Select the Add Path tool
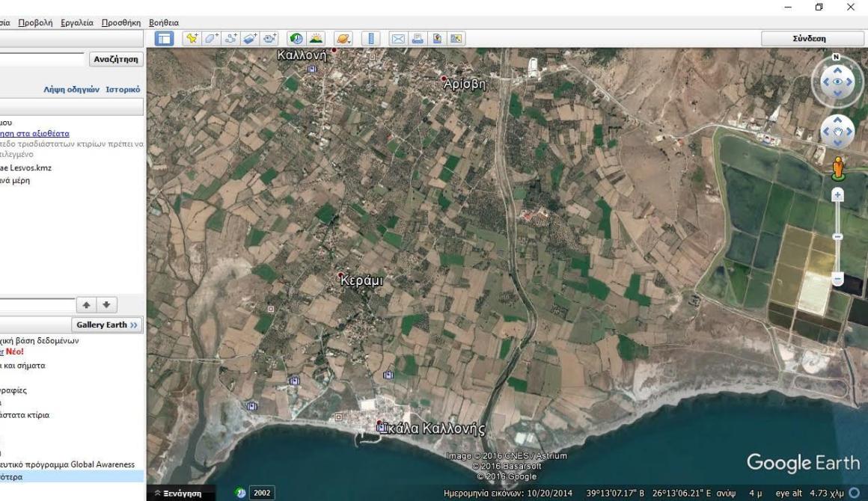 [x=230, y=38]
